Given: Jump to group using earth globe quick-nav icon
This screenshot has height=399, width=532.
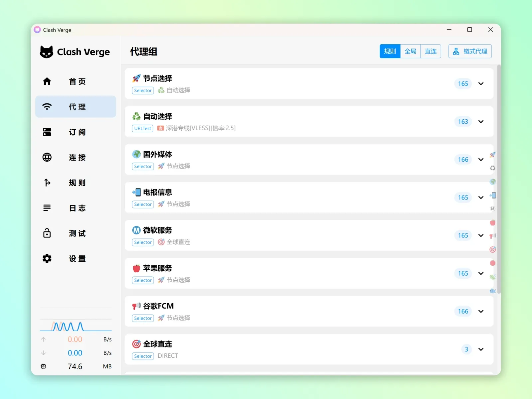Looking at the screenshot, I should [x=492, y=182].
